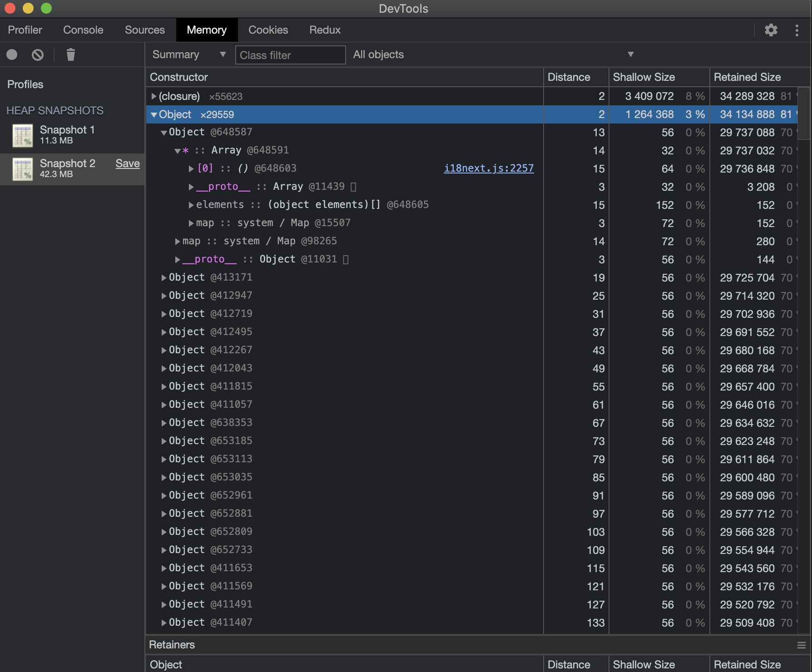
Task: Select Object @653185 row
Action: click(472, 441)
